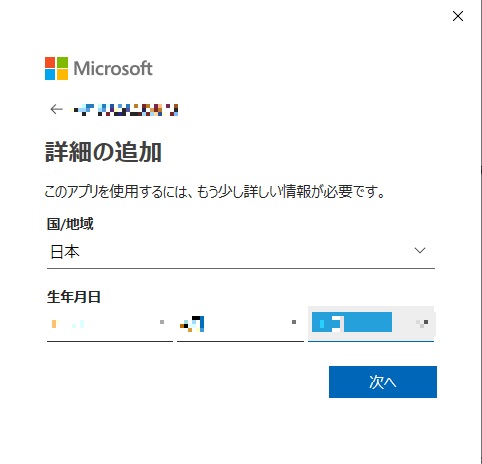Click the Microsoft wordmark text
The image size is (482, 464).
coord(113,68)
